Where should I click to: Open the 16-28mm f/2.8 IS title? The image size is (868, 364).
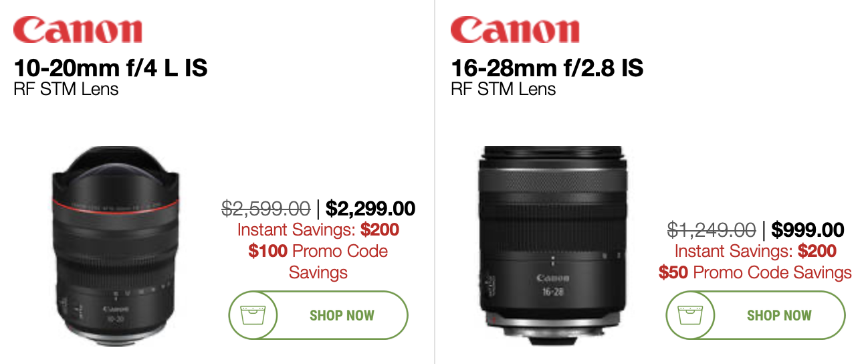547,68
